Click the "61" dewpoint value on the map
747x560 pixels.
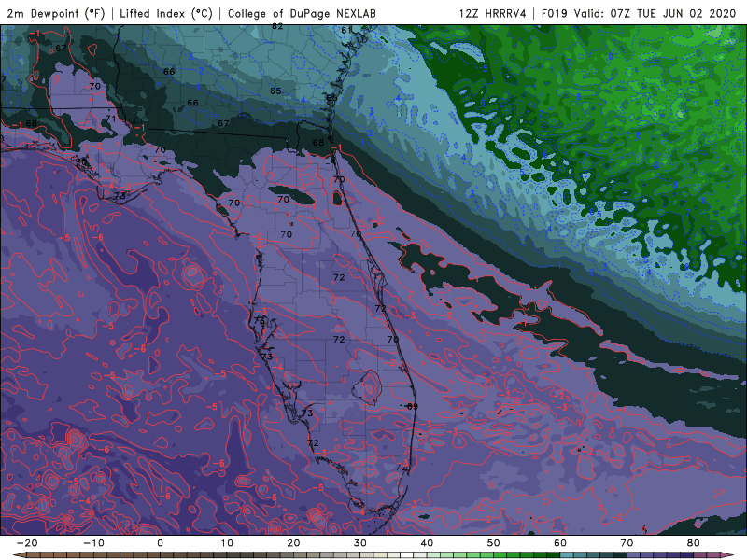[346, 31]
